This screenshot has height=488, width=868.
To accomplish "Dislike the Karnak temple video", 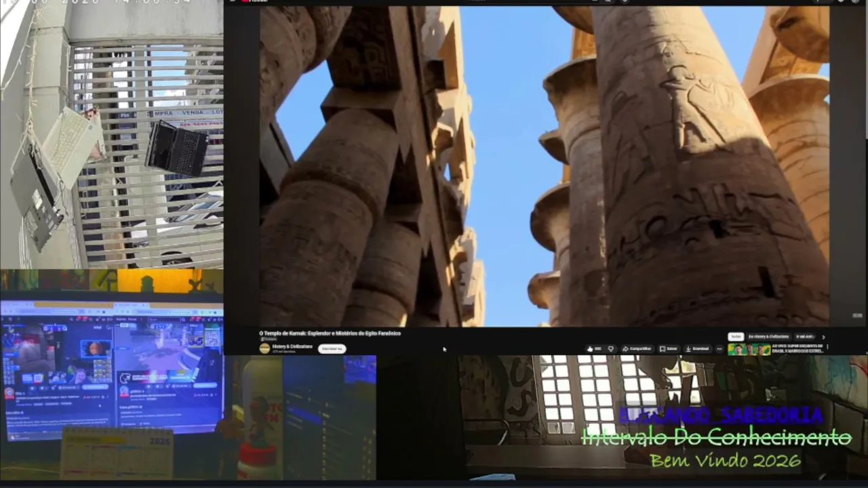I will point(611,349).
